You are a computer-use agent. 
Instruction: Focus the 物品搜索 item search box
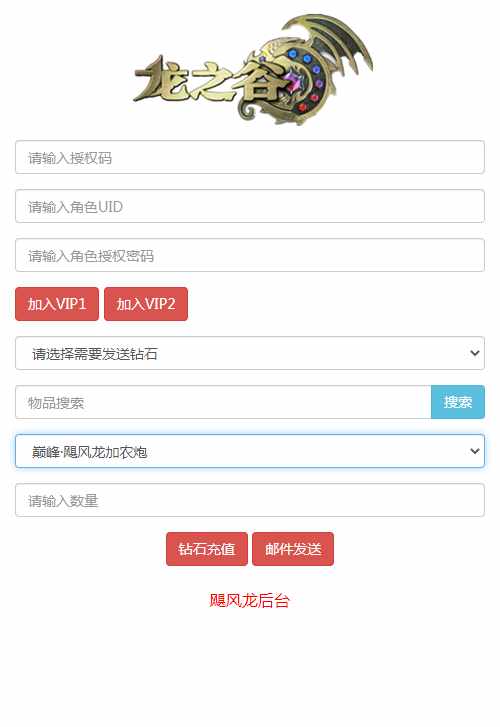click(x=223, y=402)
